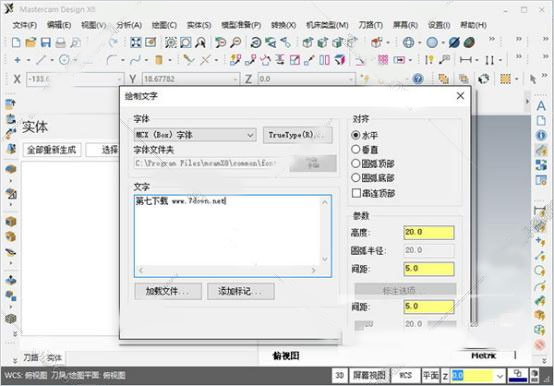The image size is (554, 386).
Task: Click the New file icon
Action: (16, 42)
